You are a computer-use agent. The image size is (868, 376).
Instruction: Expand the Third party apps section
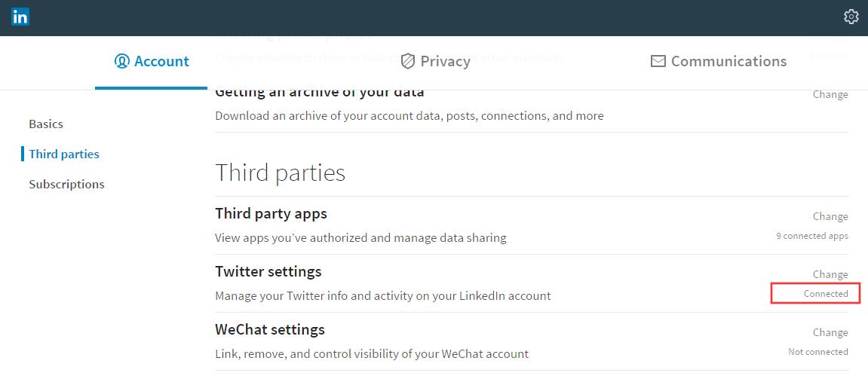pos(532,225)
